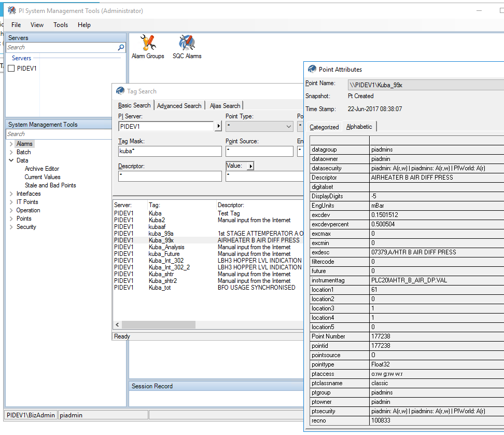Select the kuba_99a tag result row
Screen dimensions: 504x435
pyautogui.click(x=208, y=234)
